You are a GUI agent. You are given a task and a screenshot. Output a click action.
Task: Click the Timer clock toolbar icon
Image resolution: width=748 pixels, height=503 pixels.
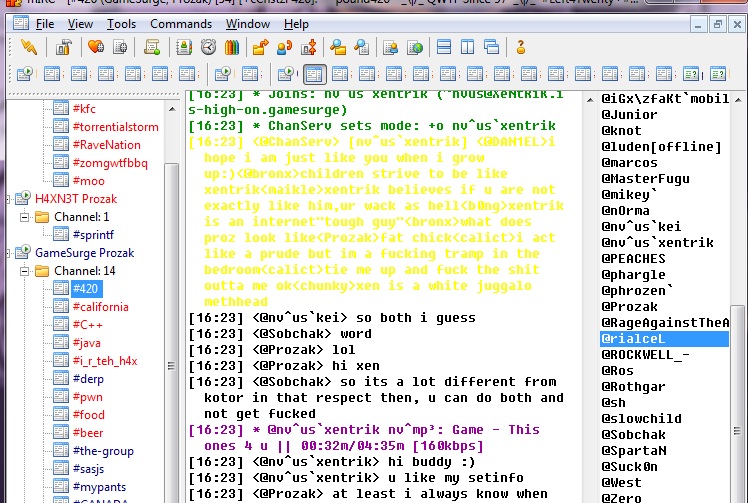[208, 47]
